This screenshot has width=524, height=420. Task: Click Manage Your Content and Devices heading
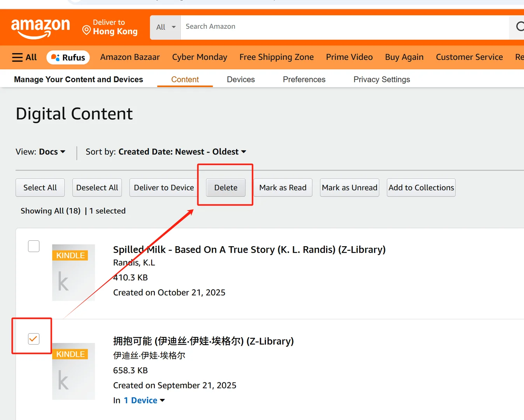(x=79, y=79)
